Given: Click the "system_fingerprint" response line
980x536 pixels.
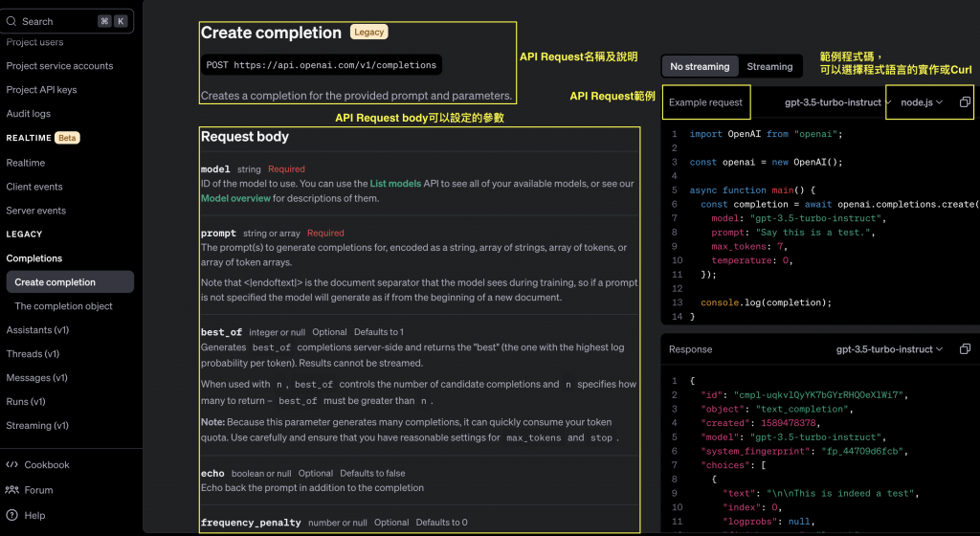Looking at the screenshot, I should [805, 451].
